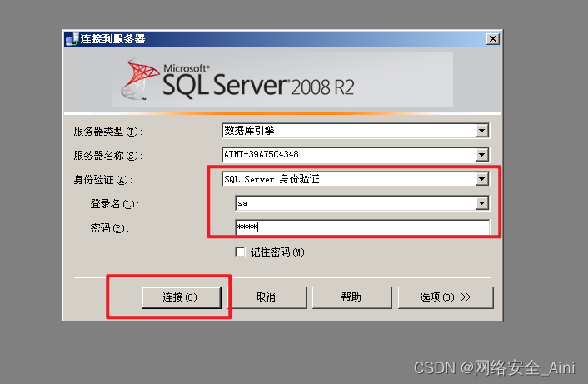588x384 pixels.
Task: Click the 身份验证(A) label
Action: point(103,180)
